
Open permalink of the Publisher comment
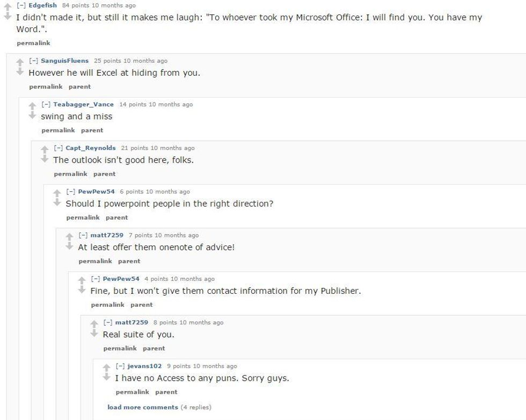(x=107, y=305)
